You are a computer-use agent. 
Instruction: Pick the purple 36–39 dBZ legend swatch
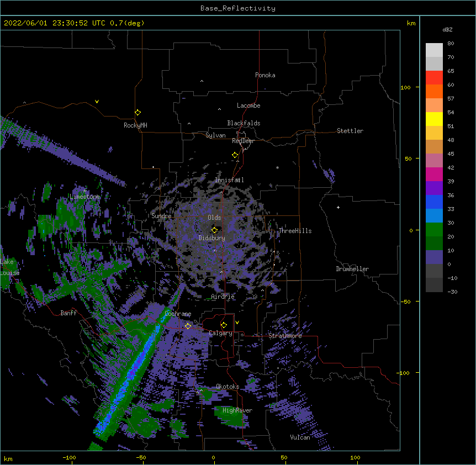point(434,188)
